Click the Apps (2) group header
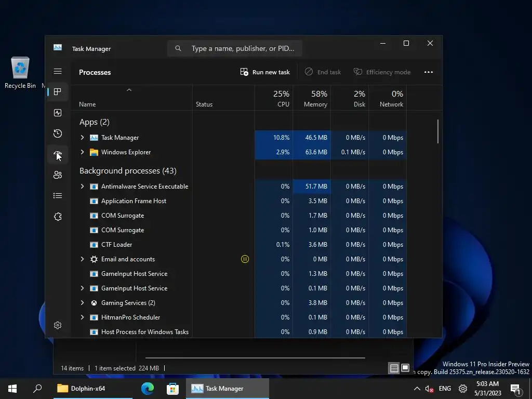The height and width of the screenshot is (399, 532). (x=95, y=122)
